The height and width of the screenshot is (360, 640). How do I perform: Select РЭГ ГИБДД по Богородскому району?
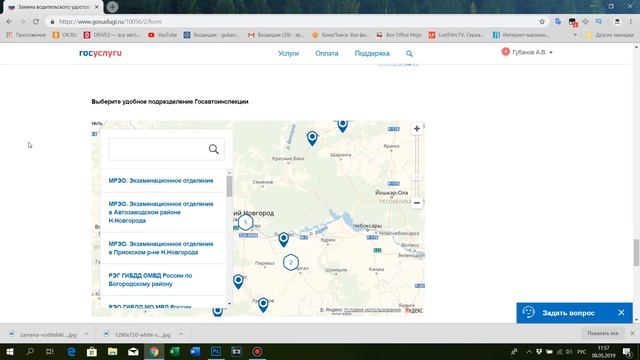pos(150,280)
